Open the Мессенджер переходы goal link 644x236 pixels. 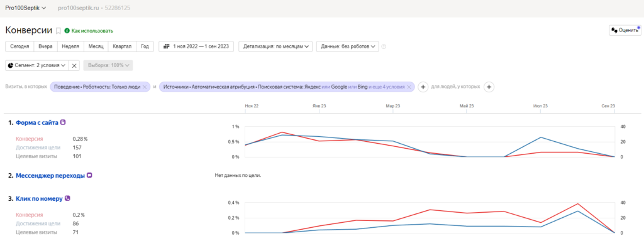point(50,176)
